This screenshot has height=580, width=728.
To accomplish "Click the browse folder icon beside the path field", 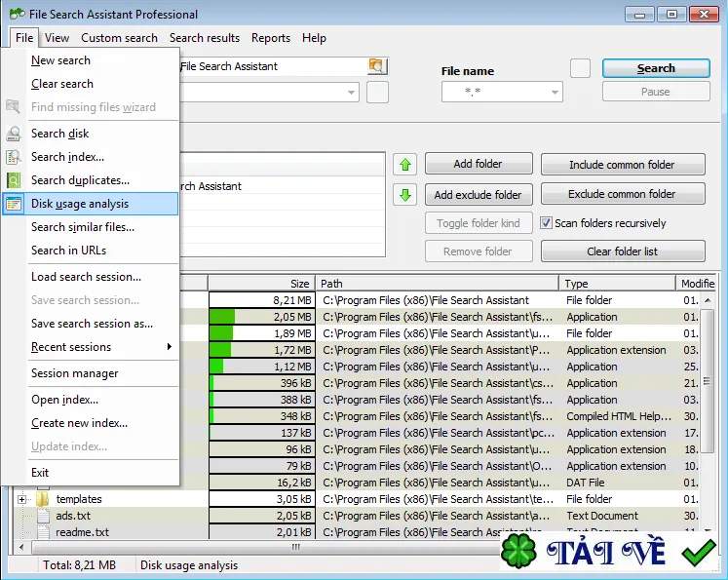I will [377, 66].
